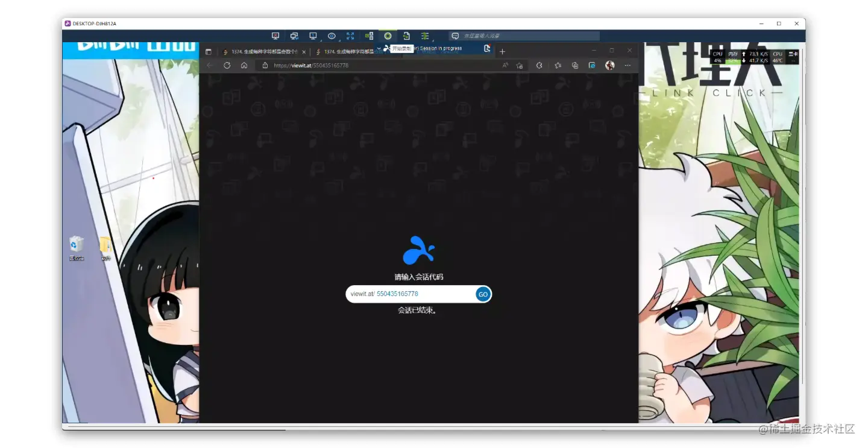Open a new browser tab with plus
Viewport: 868px width, 448px height.
(x=502, y=52)
